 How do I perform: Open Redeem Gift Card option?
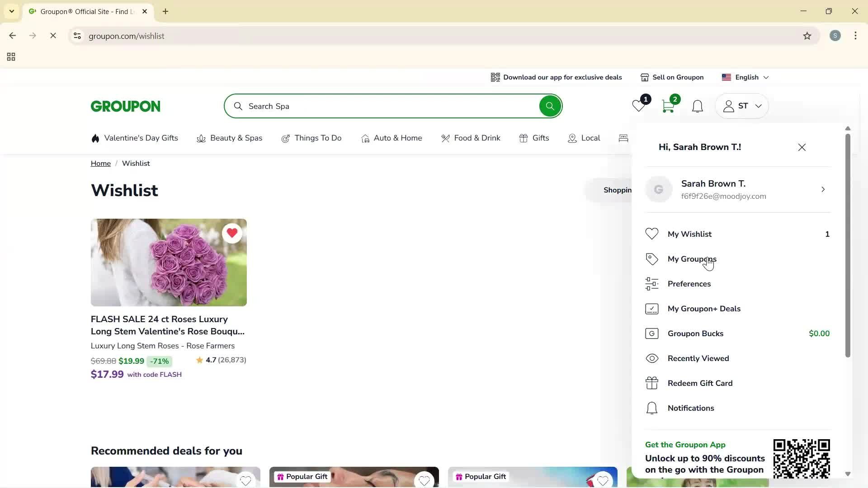700,383
